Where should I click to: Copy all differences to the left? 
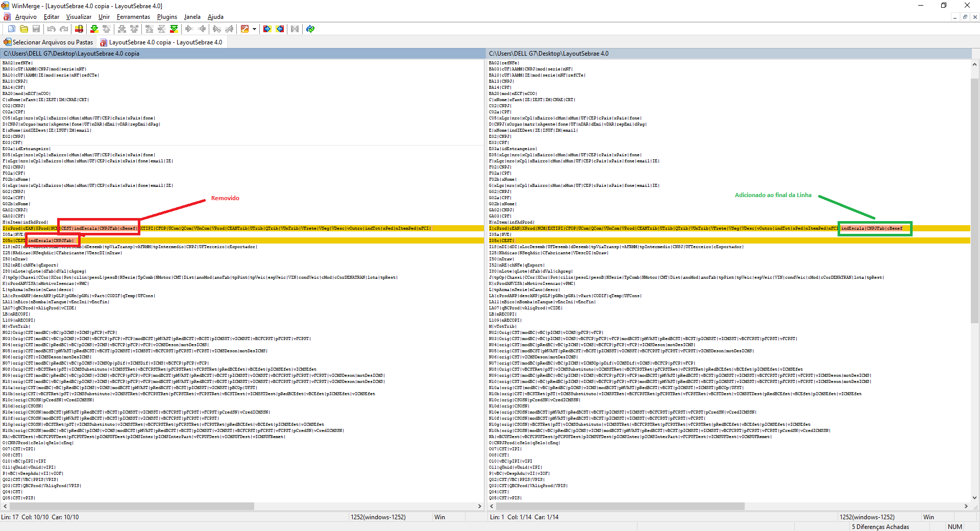coord(280,29)
